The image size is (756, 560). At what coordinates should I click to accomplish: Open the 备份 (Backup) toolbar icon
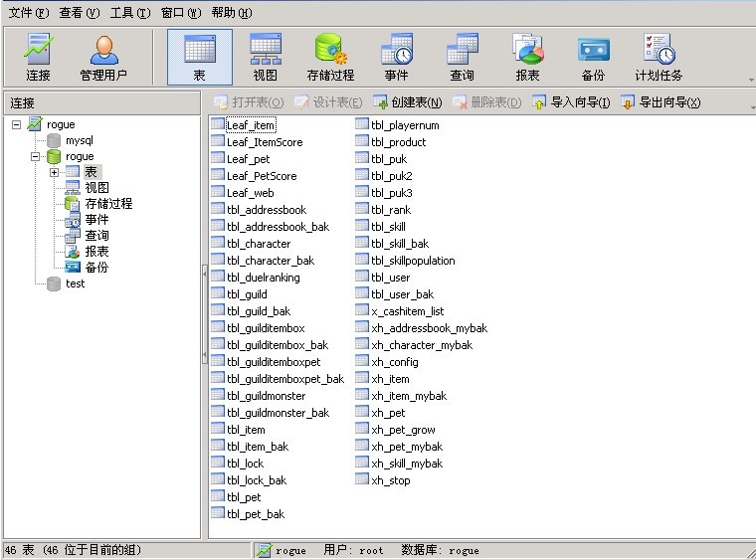point(593,58)
